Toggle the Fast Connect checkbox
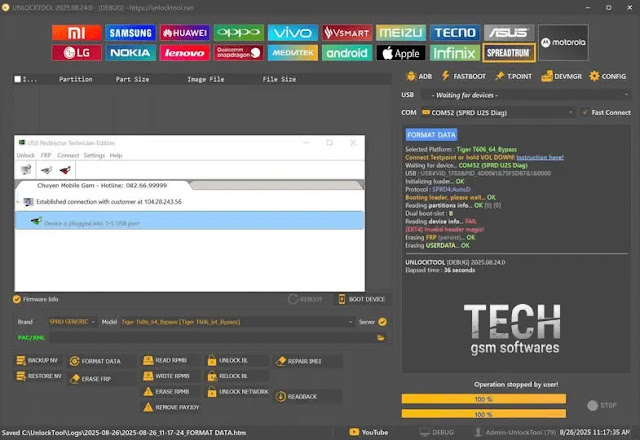 (585, 112)
